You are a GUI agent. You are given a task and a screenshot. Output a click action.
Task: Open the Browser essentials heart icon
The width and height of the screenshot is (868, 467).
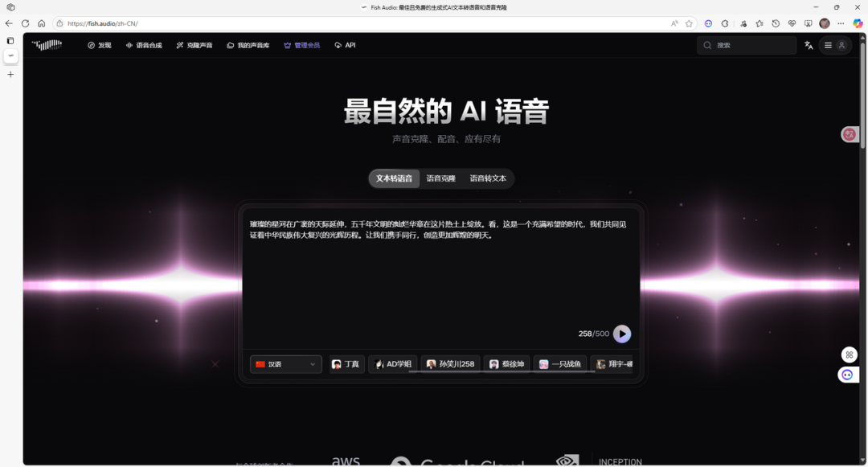(792, 23)
